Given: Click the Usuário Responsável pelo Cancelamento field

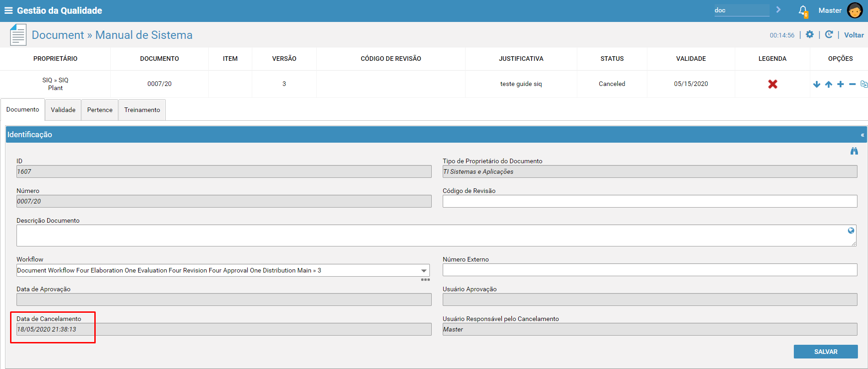Looking at the screenshot, I should pyautogui.click(x=650, y=329).
